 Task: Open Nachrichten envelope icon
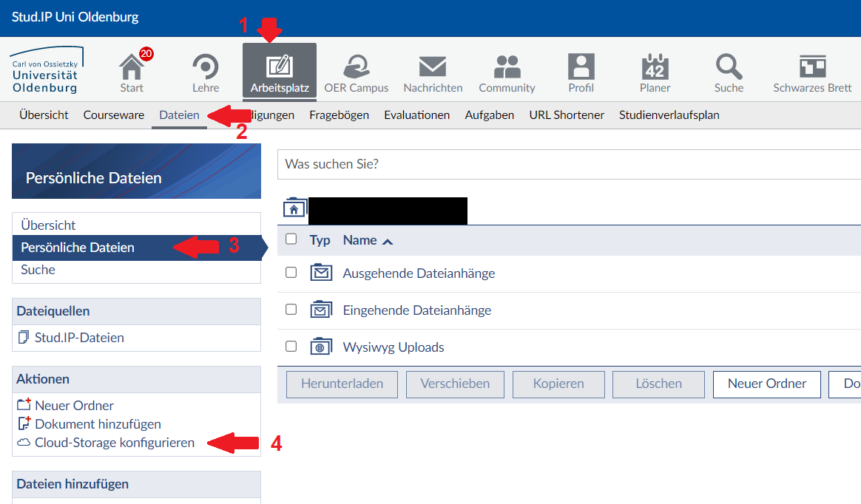[433, 68]
